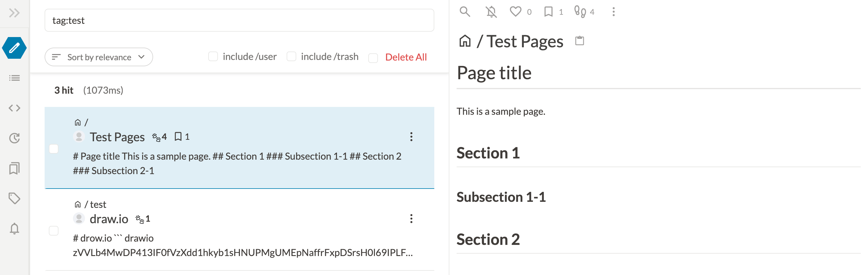Click user avatar beside draw.io result
868x275 pixels.
[x=79, y=219]
